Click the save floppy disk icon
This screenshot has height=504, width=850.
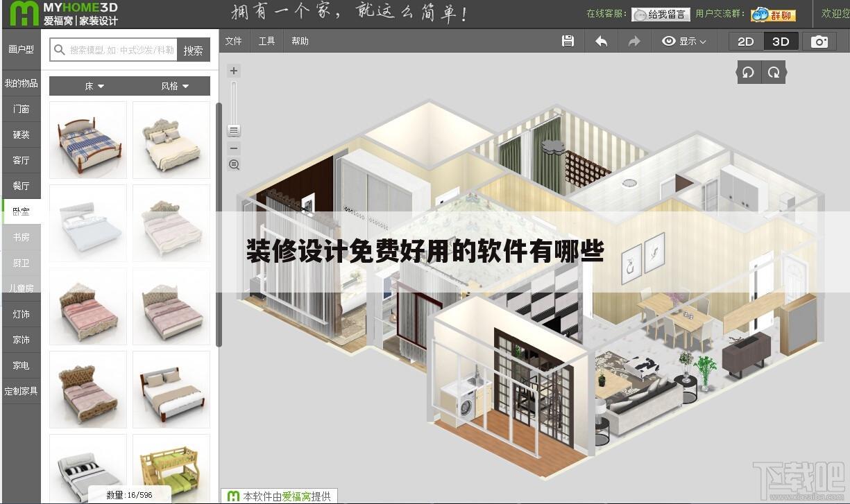pos(568,42)
